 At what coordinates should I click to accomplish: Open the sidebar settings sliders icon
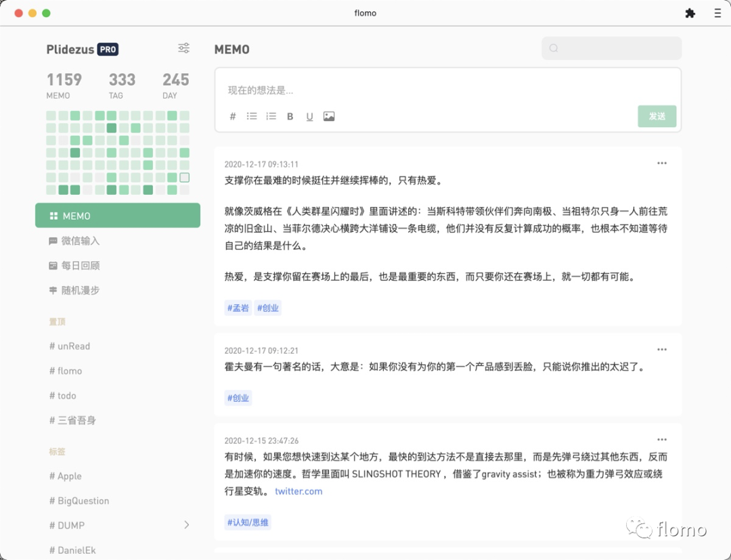[183, 48]
